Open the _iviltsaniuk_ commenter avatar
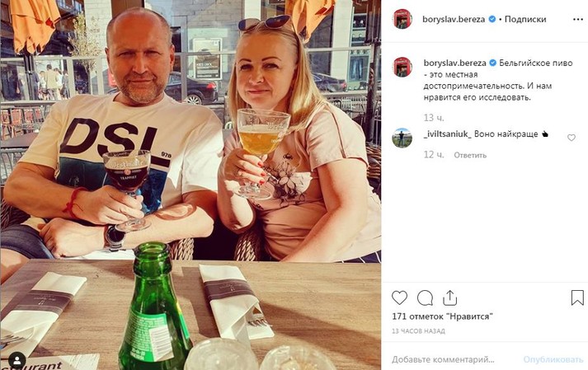 [x=402, y=138]
